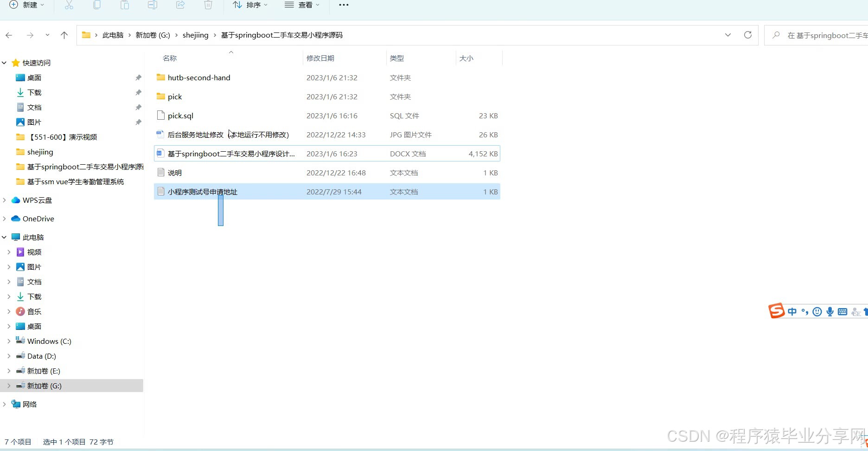Open 下载 under quick access
This screenshot has height=451, width=868.
tap(34, 92)
